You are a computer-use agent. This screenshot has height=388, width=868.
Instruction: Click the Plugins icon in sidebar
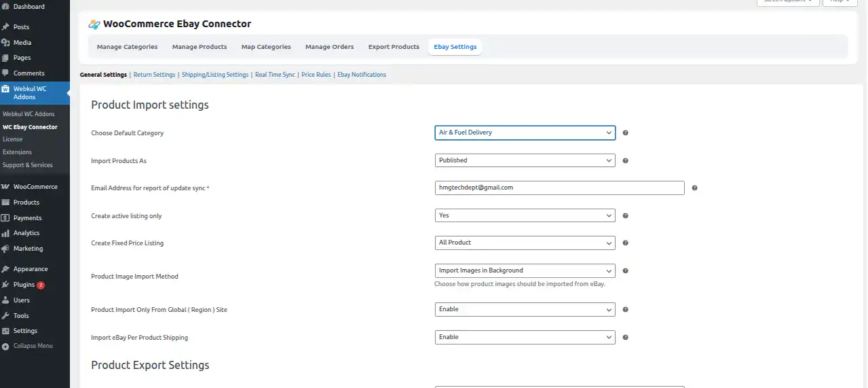click(x=6, y=285)
